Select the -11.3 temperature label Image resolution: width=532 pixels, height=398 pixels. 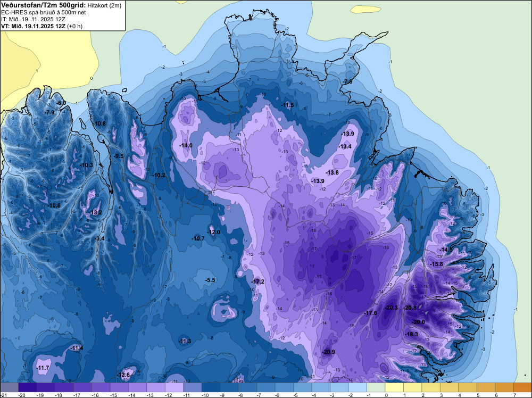pyautogui.click(x=185, y=342)
